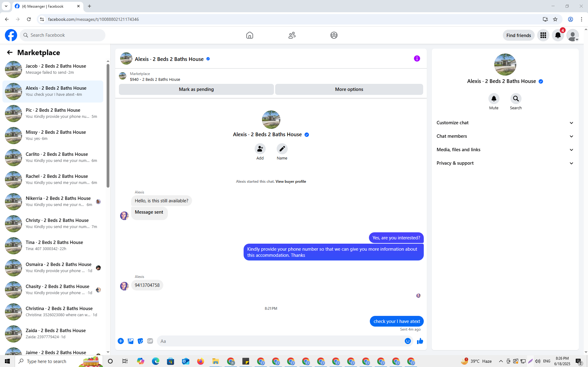588x367 pixels.
Task: Click the Alexis chat header title
Action: pos(169,59)
